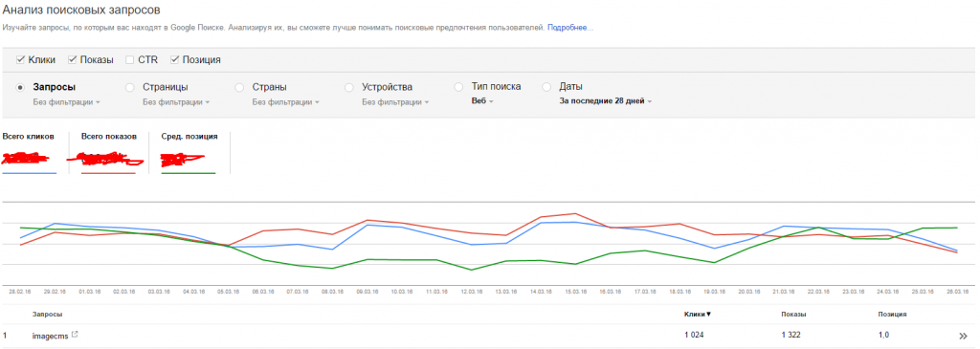Screen dimensions: 980x349
Task: Select the Страницы radio button
Action: [x=130, y=87]
